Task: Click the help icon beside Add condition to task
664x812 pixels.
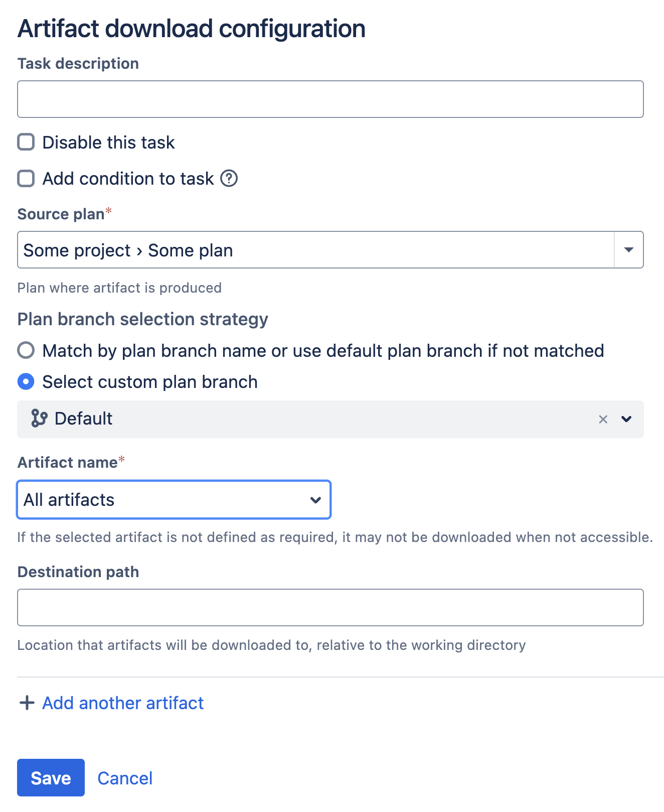Action: (x=229, y=178)
